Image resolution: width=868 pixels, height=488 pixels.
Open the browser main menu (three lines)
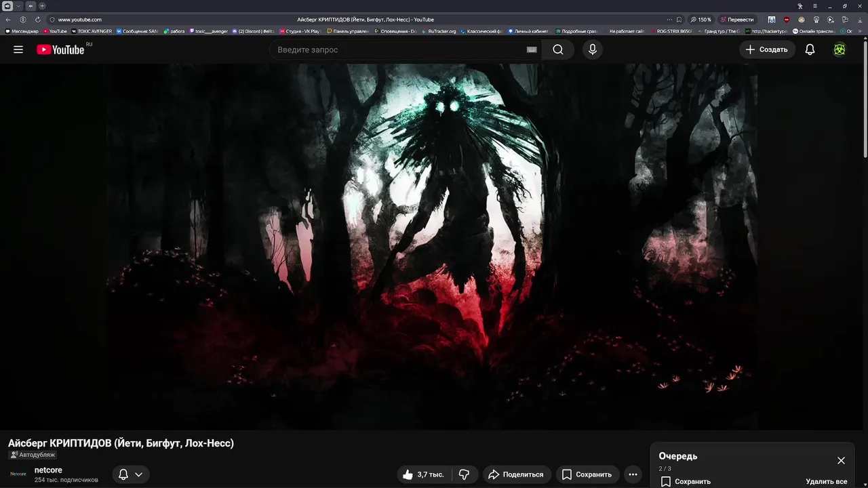pyautogui.click(x=816, y=6)
